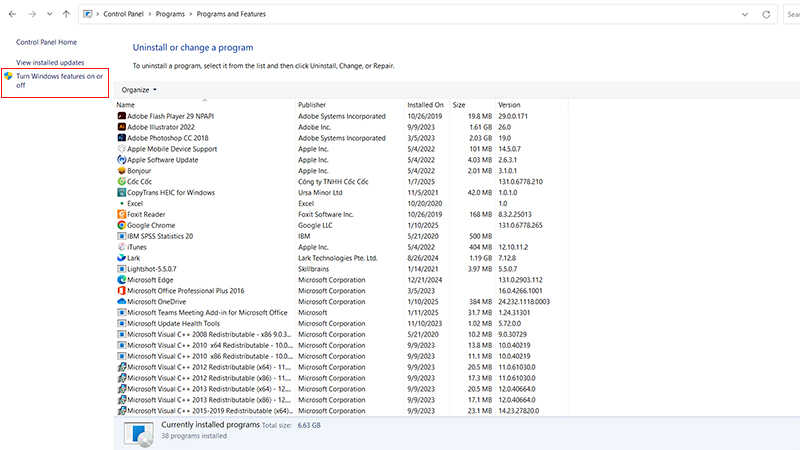Click the Microsoft Teams Meeting Add-in icon
Viewport: 800px width, 450px height.
121,312
